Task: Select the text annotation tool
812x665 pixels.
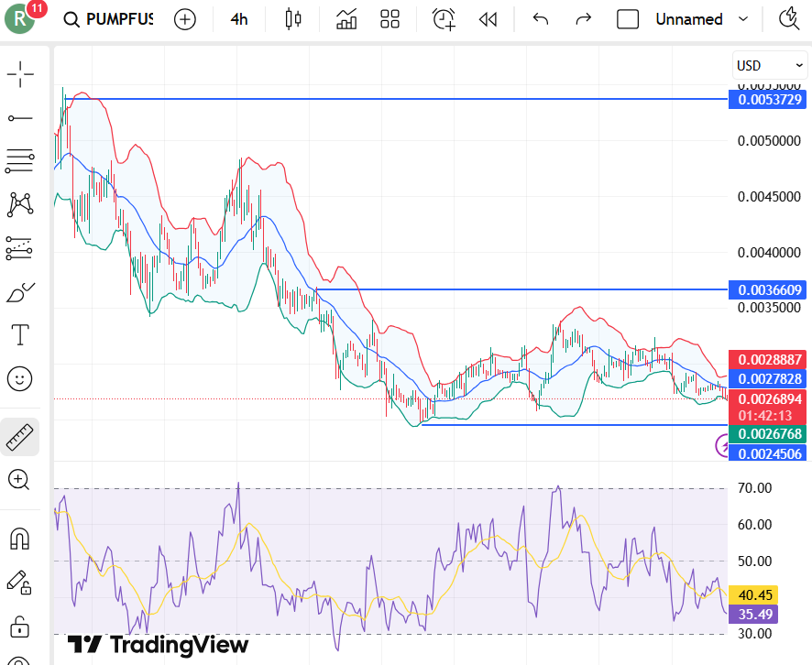Action: click(20, 334)
